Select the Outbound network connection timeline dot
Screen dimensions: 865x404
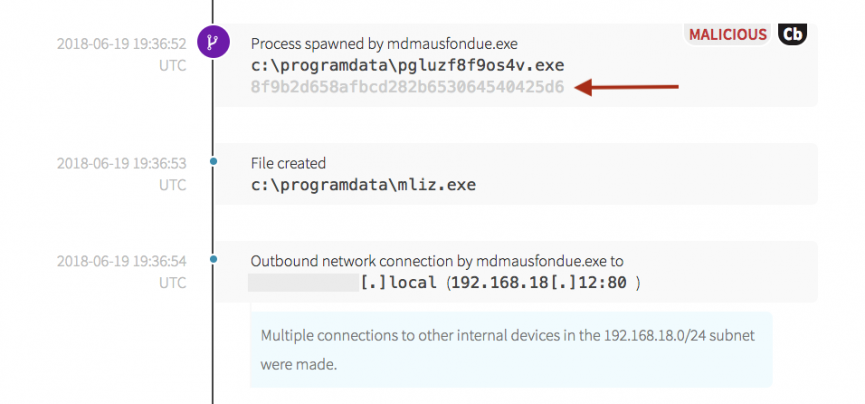point(213,261)
